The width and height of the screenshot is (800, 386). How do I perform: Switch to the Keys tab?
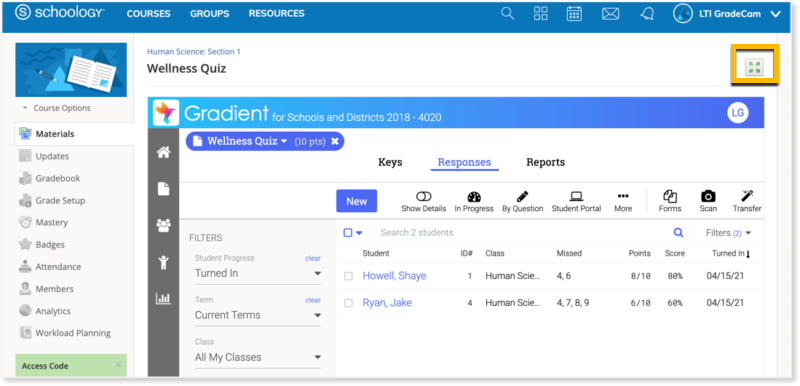(x=390, y=162)
